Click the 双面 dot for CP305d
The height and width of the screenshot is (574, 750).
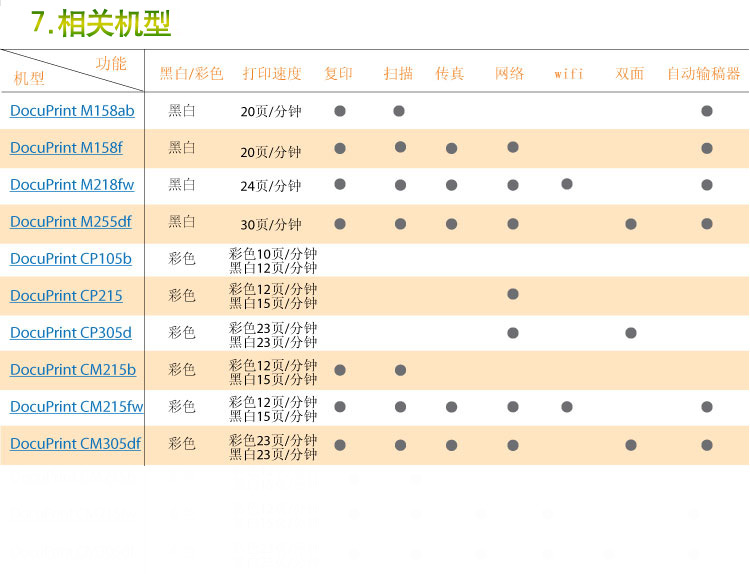(631, 332)
